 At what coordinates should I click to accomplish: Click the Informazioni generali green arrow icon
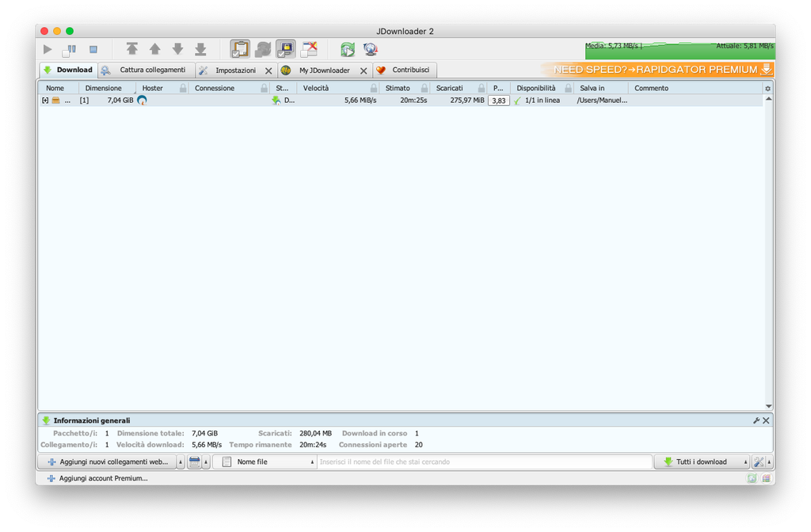point(46,420)
